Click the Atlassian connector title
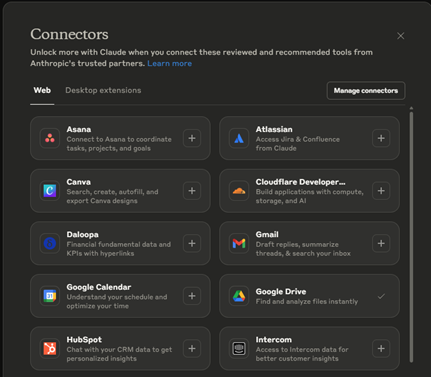Screen dimensions: 431x377 point(274,129)
